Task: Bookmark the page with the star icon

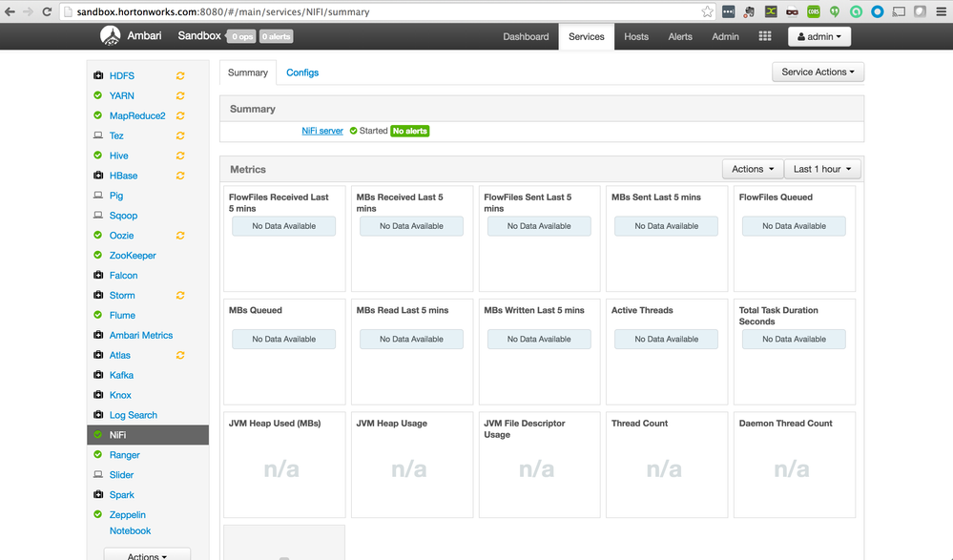Action: (x=707, y=11)
